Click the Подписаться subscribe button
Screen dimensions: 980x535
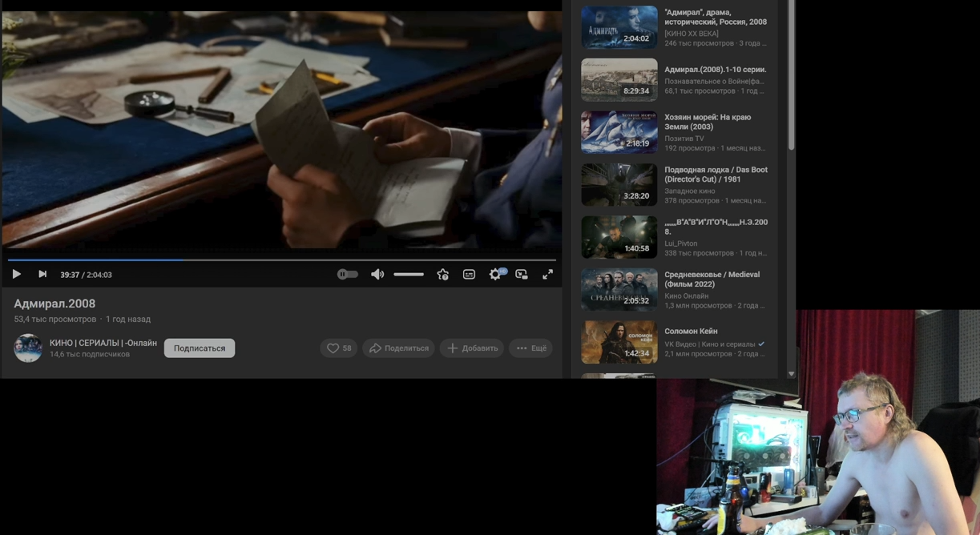pyautogui.click(x=200, y=348)
